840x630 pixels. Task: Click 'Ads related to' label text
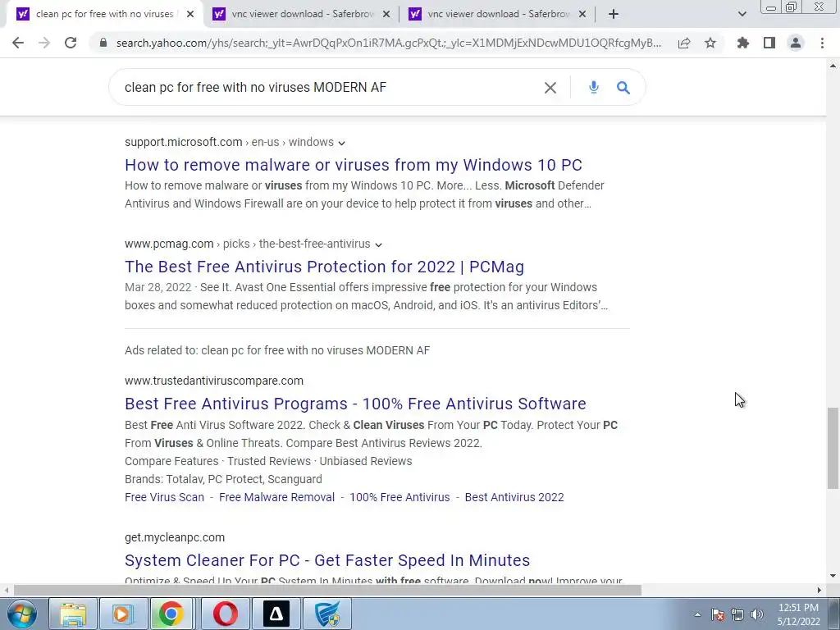[x=277, y=350]
